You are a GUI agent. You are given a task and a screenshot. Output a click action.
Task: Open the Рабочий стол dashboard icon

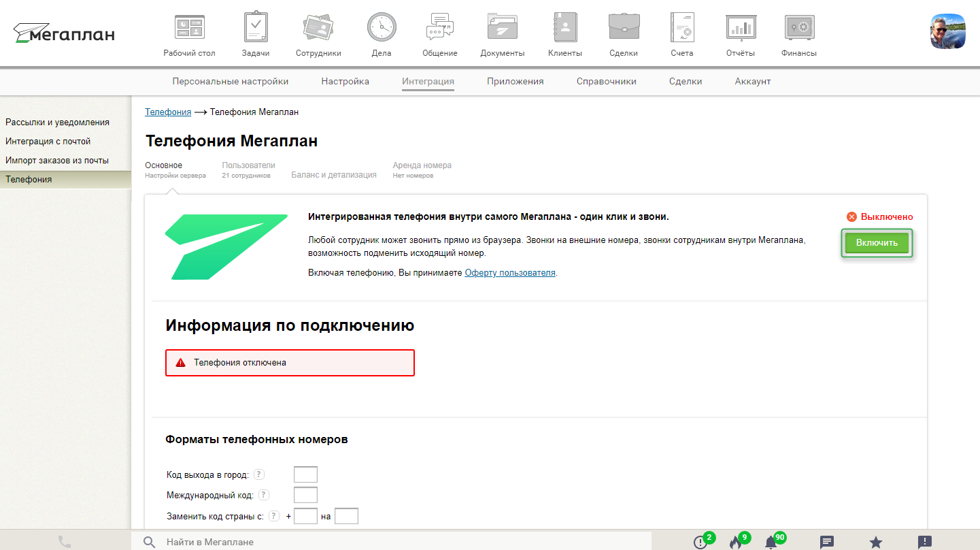click(189, 28)
